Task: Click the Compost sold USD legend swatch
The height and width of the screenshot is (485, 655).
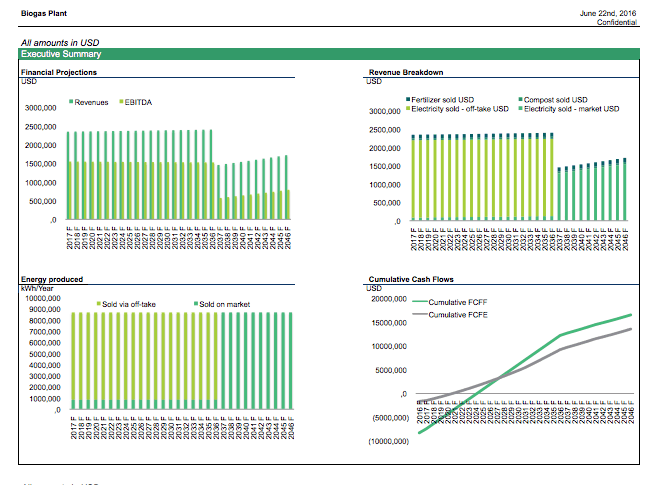Action: click(520, 99)
